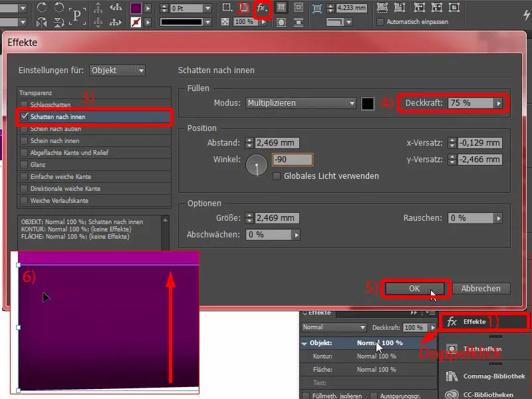Uncheck Schatten nach innen effect
This screenshot has width=532, height=399.
pos(24,116)
